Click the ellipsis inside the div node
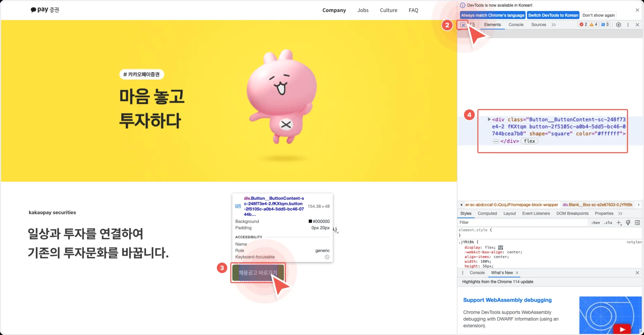This screenshot has height=335, width=644. 496,142
